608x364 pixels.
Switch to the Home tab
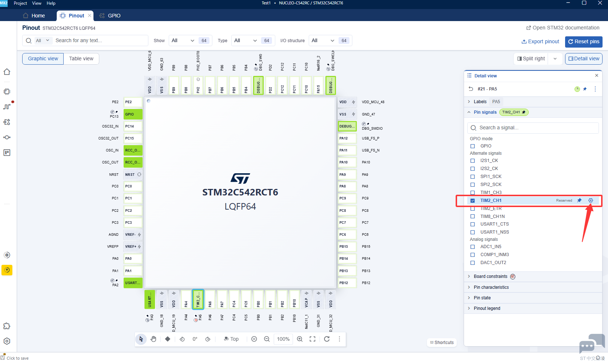(x=34, y=16)
